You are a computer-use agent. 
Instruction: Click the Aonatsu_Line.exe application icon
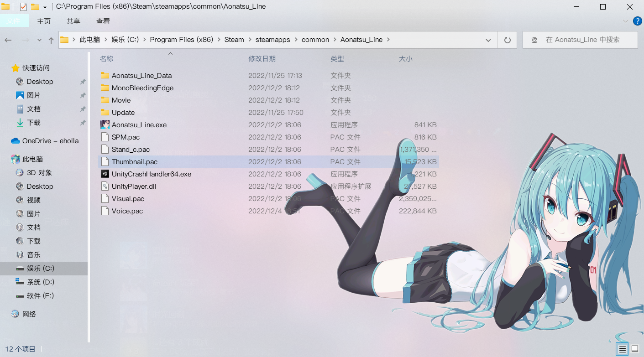(105, 125)
